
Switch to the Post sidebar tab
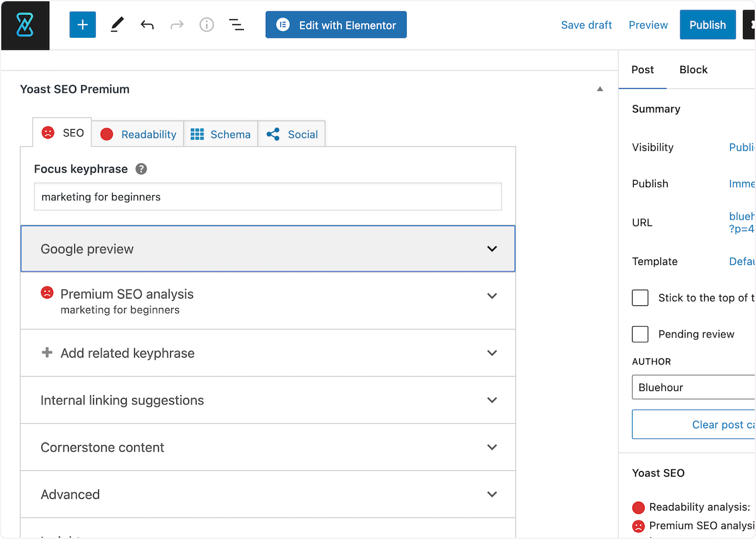pyautogui.click(x=643, y=70)
